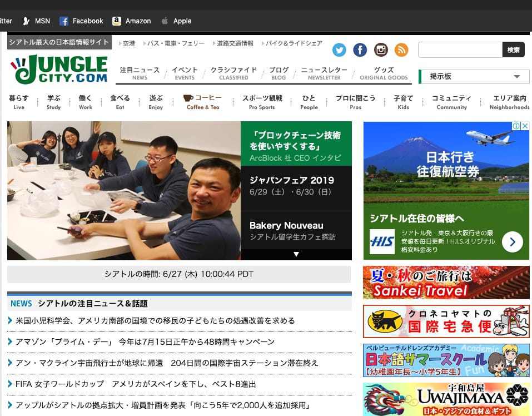
Task: Expand the 掲示板 dropdown menu
Action: pyautogui.click(x=516, y=77)
